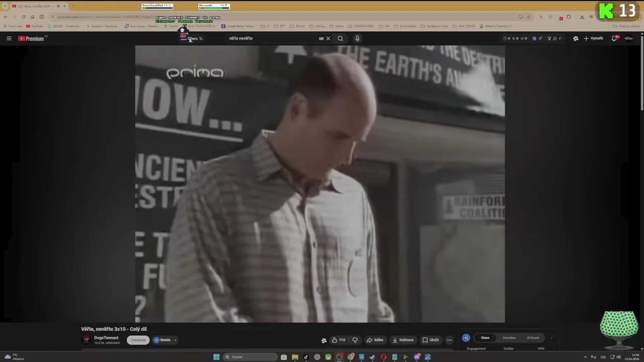Viewport: 644px width, 362px height.
Task: Open File Explorer from taskbar
Action: click(x=295, y=357)
